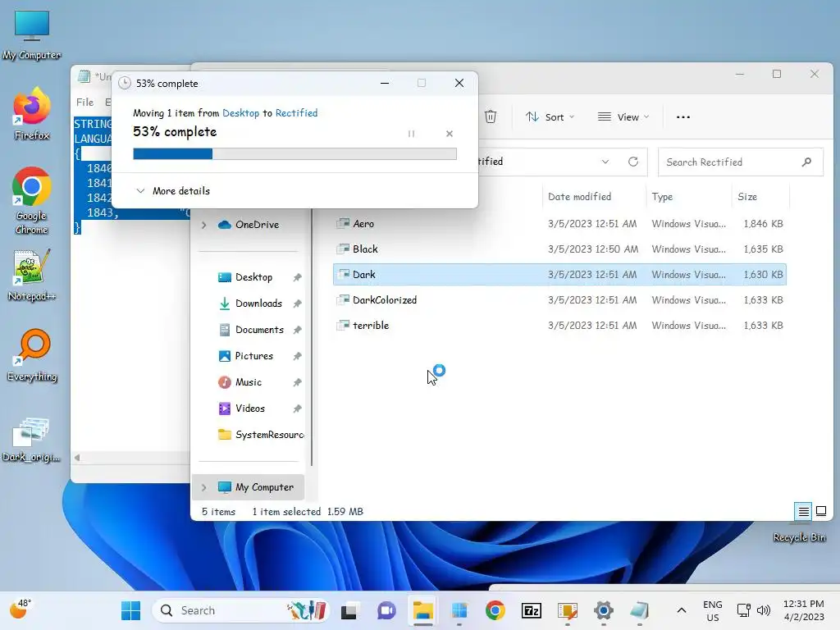Viewport: 840px width, 630px height.
Task: Switch to large thumbnails view layout
Action: click(x=820, y=512)
